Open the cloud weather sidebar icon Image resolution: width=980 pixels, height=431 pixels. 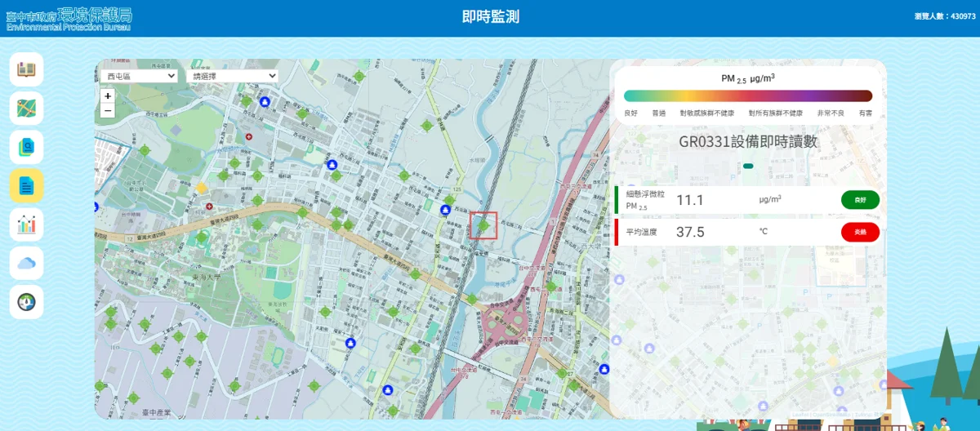pyautogui.click(x=26, y=263)
